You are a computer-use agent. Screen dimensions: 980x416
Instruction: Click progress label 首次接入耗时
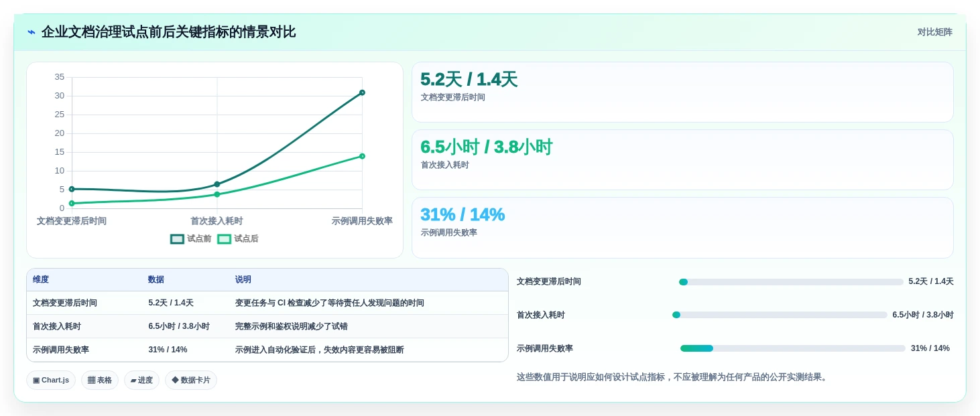pos(541,315)
